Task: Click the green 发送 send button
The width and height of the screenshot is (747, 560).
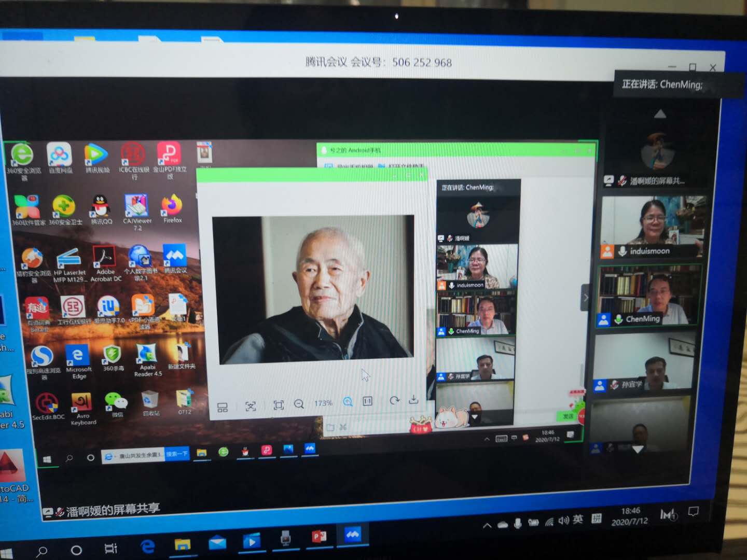Action: click(x=568, y=416)
